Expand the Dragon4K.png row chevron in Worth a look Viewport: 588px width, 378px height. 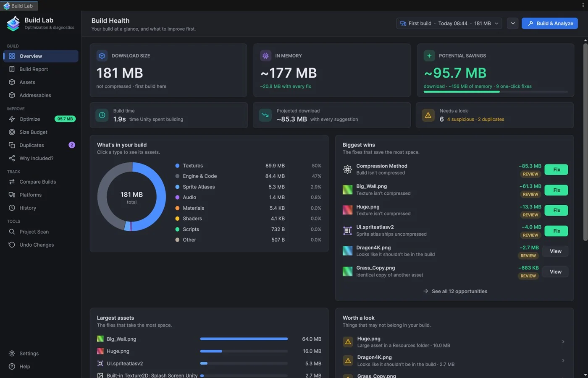(x=563, y=361)
